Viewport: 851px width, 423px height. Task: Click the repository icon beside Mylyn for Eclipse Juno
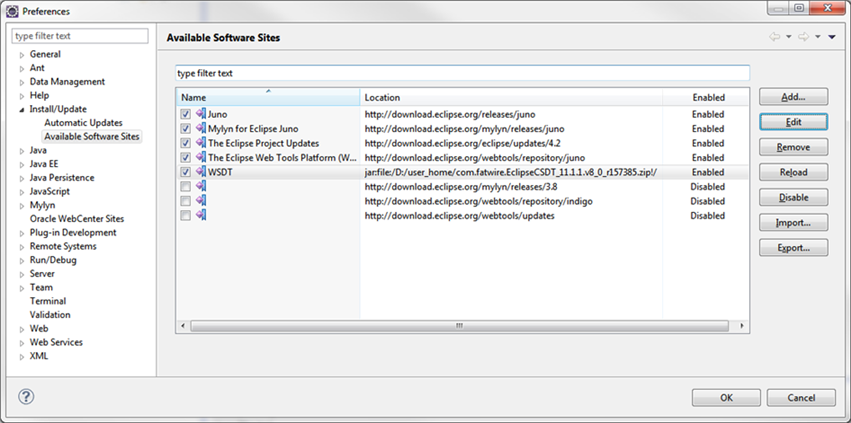tap(201, 129)
